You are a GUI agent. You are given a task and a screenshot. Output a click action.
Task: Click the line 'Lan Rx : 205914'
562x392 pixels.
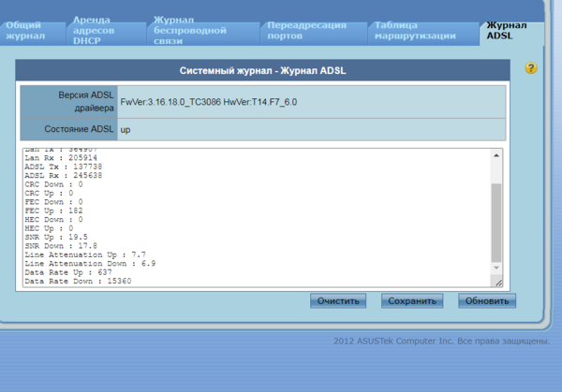point(61,158)
